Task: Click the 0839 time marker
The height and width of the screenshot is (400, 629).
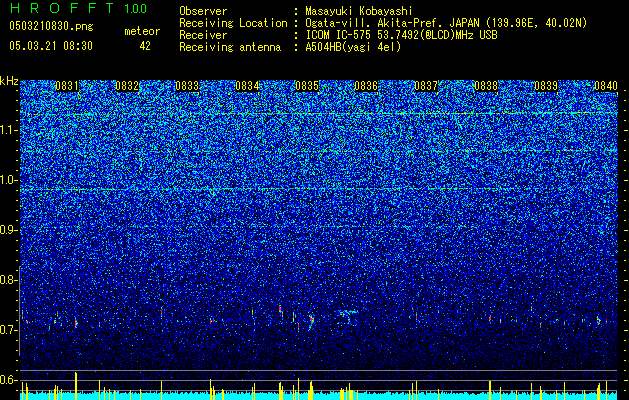Action: click(x=546, y=86)
